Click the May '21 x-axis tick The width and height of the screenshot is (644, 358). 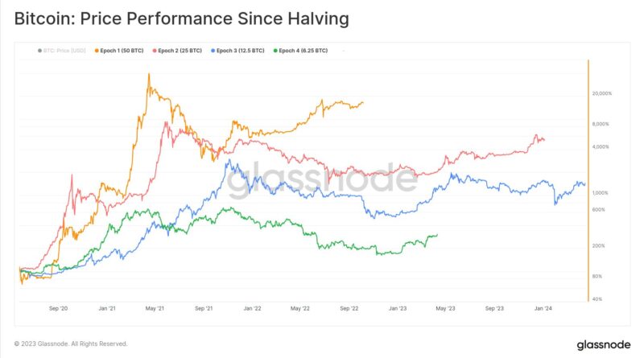[x=155, y=308]
